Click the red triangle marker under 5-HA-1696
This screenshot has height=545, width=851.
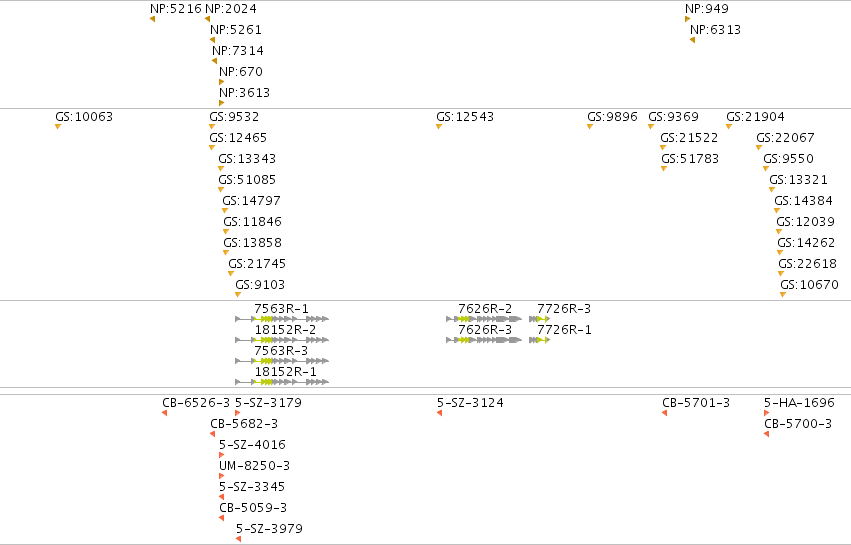[767, 413]
